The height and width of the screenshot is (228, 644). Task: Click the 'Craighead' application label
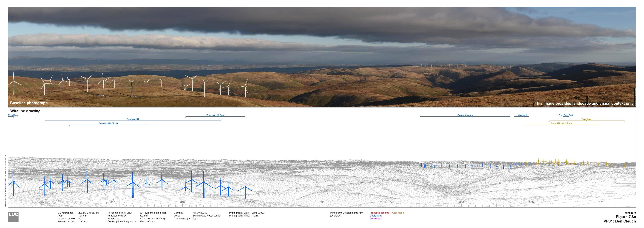coord(587,119)
